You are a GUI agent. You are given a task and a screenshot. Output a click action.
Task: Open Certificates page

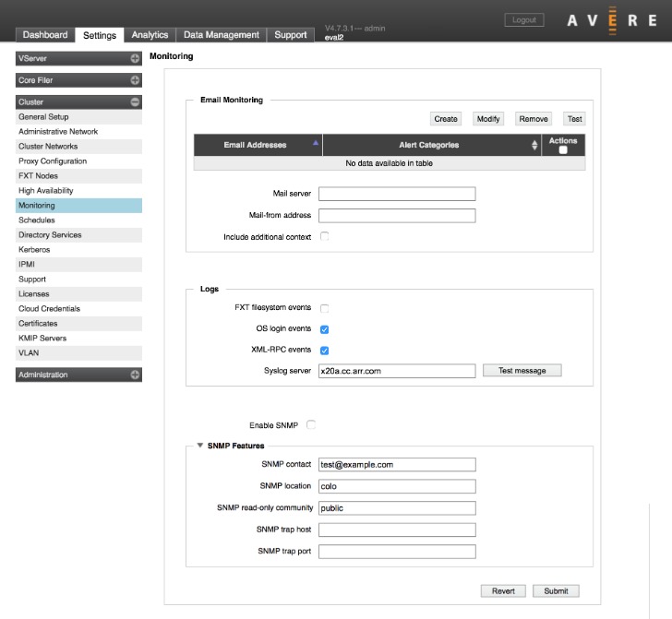coord(78,324)
